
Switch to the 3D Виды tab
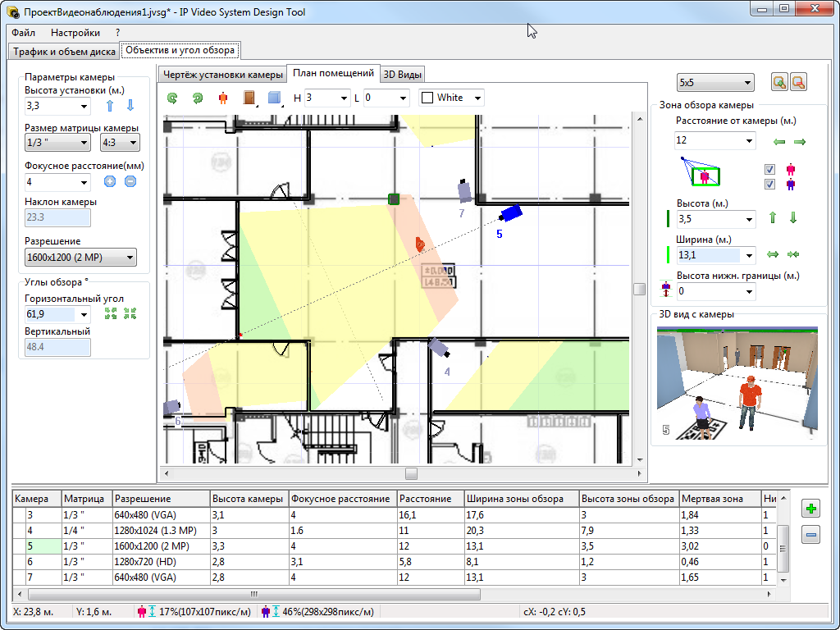tap(403, 74)
